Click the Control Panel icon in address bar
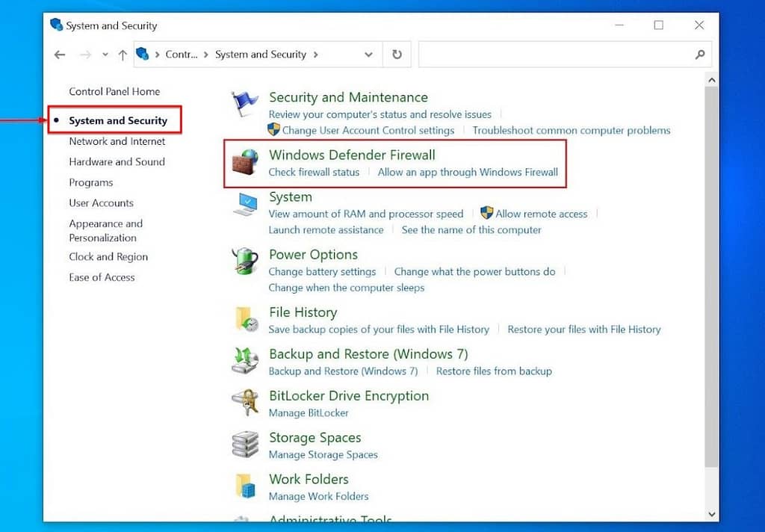 click(x=143, y=54)
